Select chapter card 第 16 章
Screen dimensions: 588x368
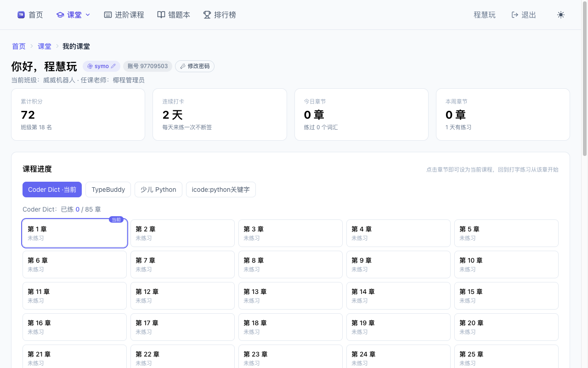click(74, 327)
